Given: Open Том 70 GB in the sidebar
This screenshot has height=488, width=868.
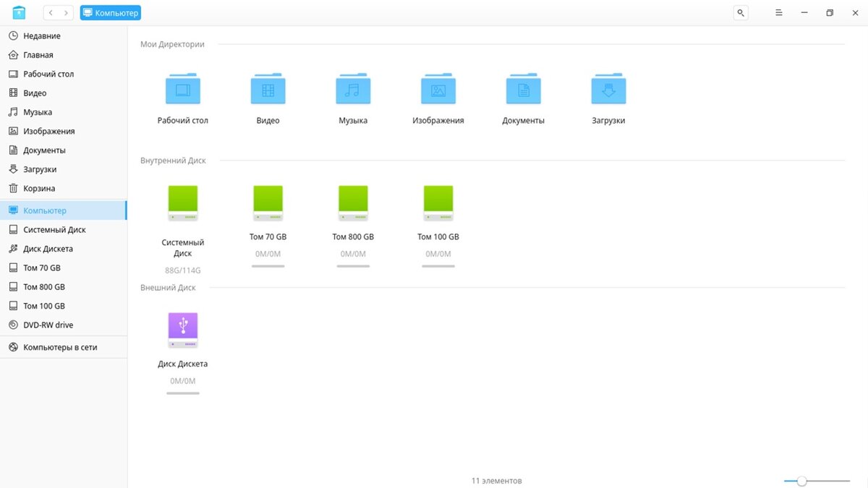Looking at the screenshot, I should [x=64, y=267].
